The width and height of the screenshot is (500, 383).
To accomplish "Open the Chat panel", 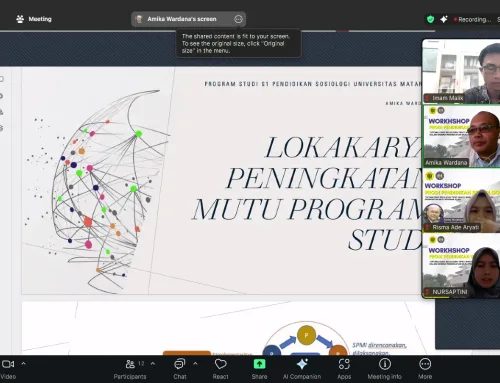I will click(x=180, y=369).
